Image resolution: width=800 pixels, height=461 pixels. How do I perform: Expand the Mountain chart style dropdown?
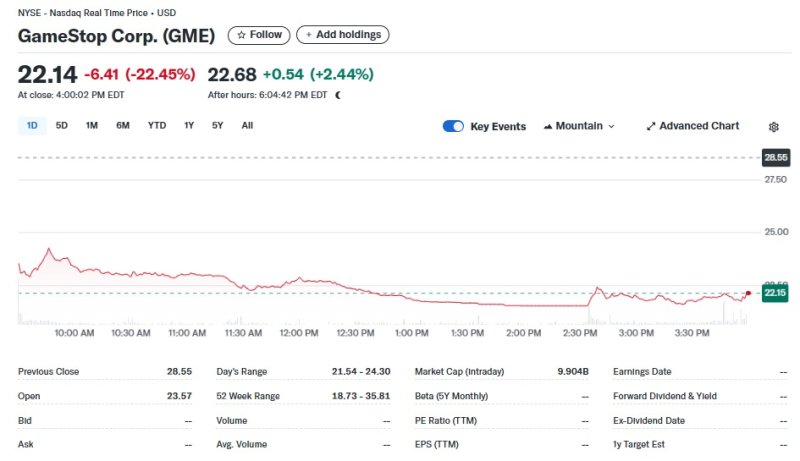[611, 127]
